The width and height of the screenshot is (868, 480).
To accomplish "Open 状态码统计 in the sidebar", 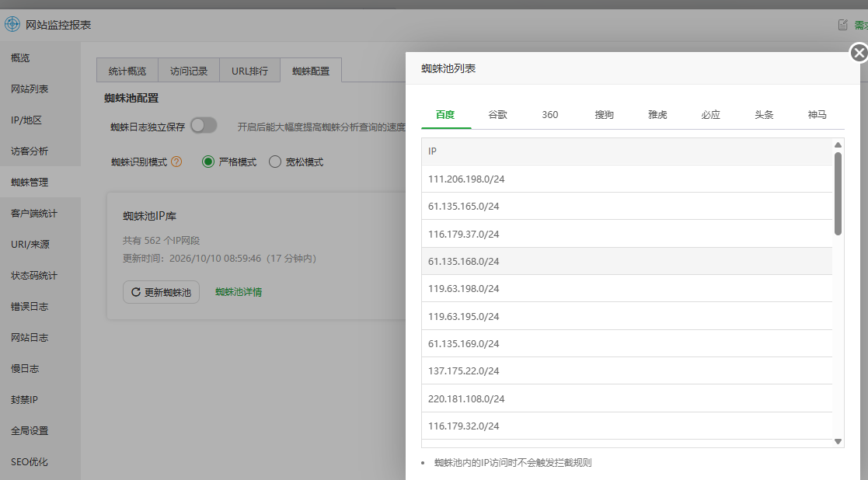I will (x=40, y=276).
